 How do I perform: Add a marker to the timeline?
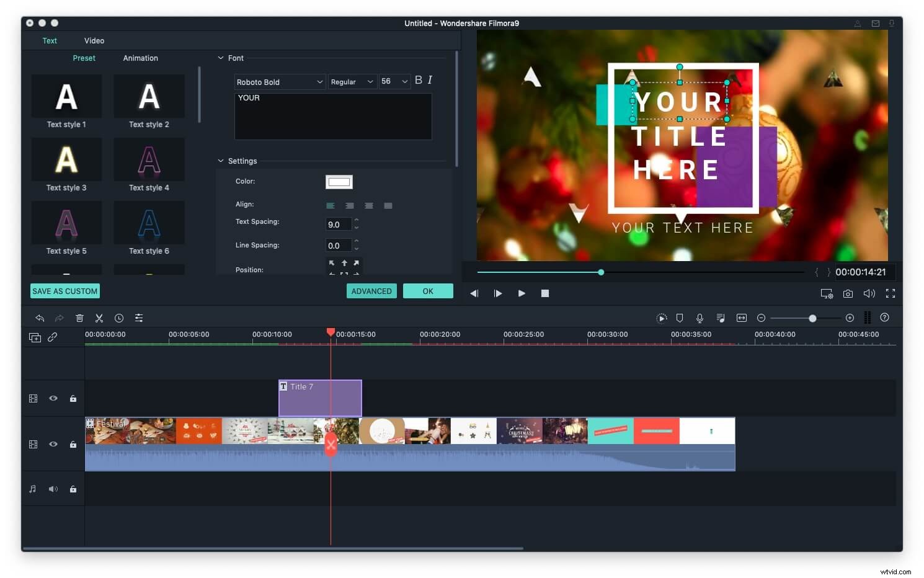pyautogui.click(x=680, y=318)
